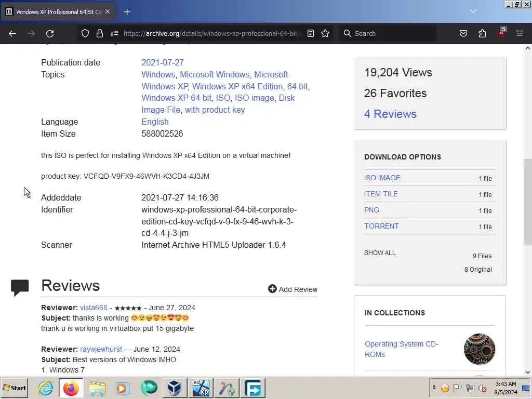
Task: Download the ITEM TILE option
Action: coord(381,194)
